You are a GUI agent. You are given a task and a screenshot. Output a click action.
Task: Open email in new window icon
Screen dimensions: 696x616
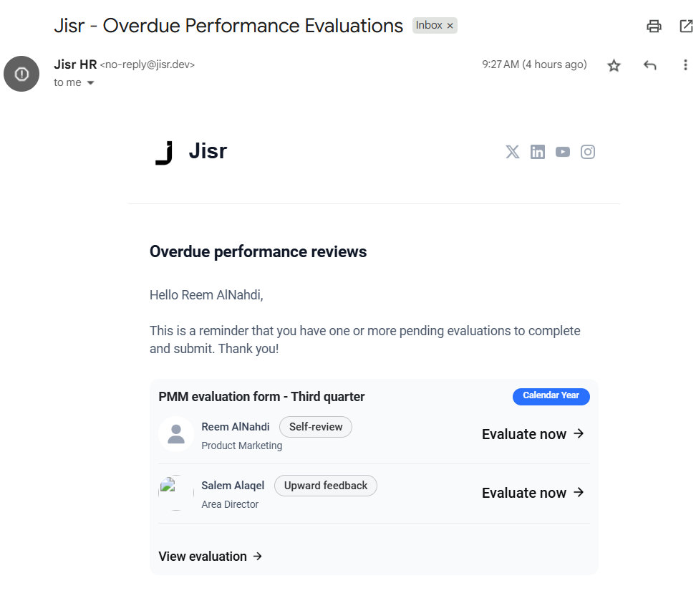click(686, 27)
